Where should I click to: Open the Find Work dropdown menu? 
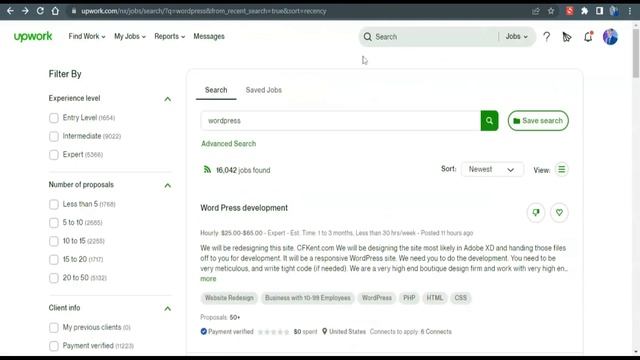pos(87,36)
